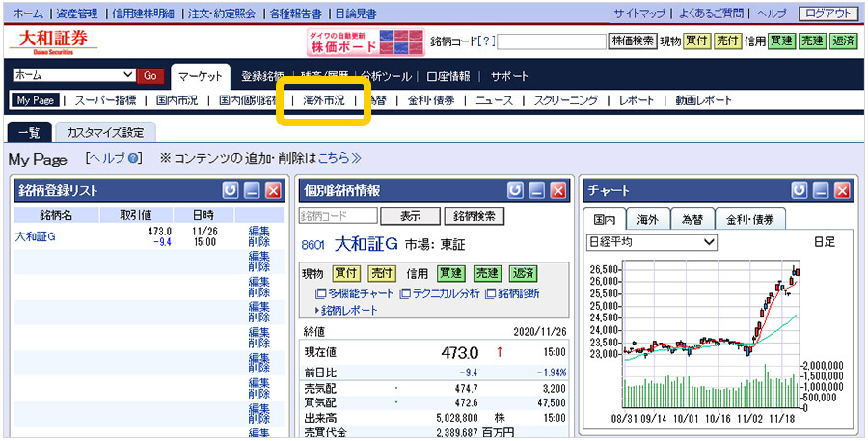Image resolution: width=868 pixels, height=441 pixels.
Task: Minimize the 個別銘柄情報 panel
Action: tap(537, 191)
